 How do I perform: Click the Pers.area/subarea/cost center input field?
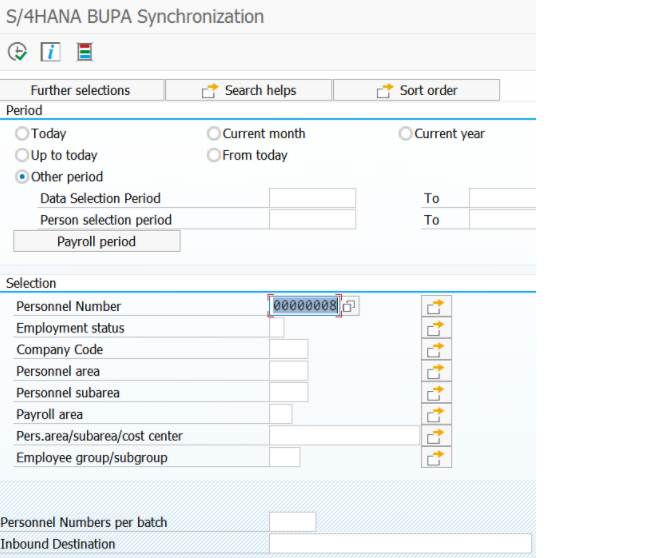pos(344,435)
